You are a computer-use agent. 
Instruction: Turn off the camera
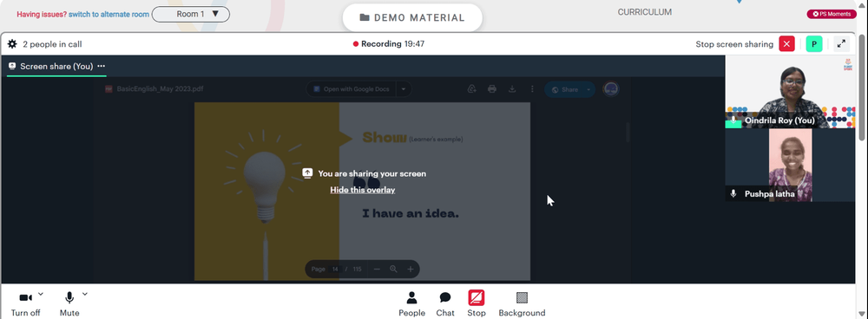click(x=25, y=303)
